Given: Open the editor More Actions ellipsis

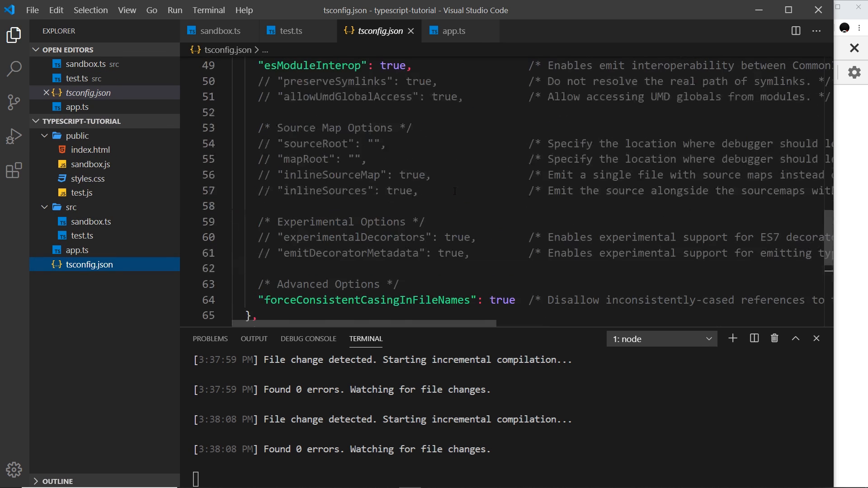Looking at the screenshot, I should pyautogui.click(x=816, y=31).
